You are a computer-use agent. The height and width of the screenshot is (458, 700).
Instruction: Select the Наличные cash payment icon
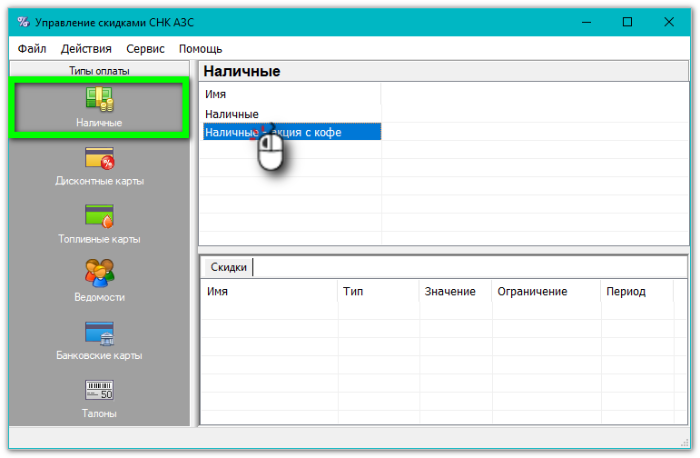tap(99, 99)
